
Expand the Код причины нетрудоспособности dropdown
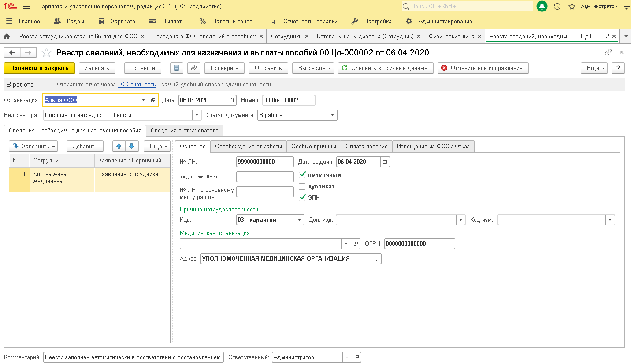click(299, 220)
